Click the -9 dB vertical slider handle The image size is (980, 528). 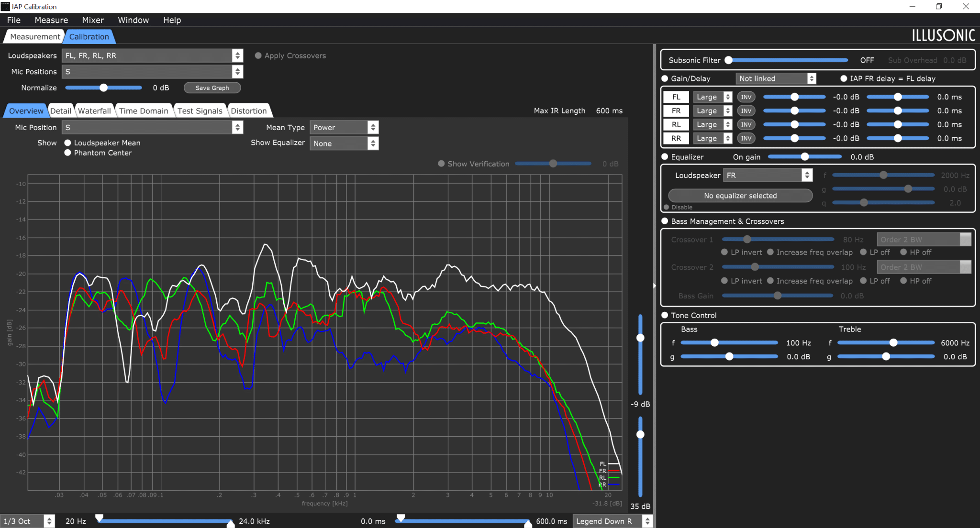pos(640,338)
